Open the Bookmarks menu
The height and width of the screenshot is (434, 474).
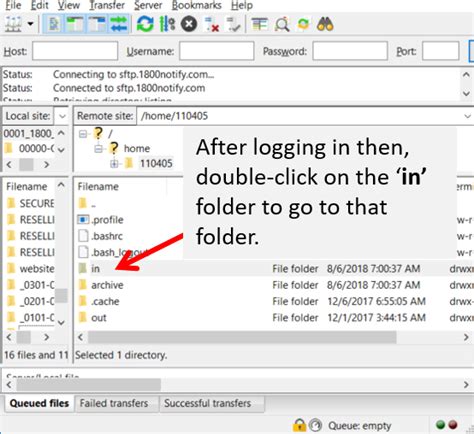point(197,5)
